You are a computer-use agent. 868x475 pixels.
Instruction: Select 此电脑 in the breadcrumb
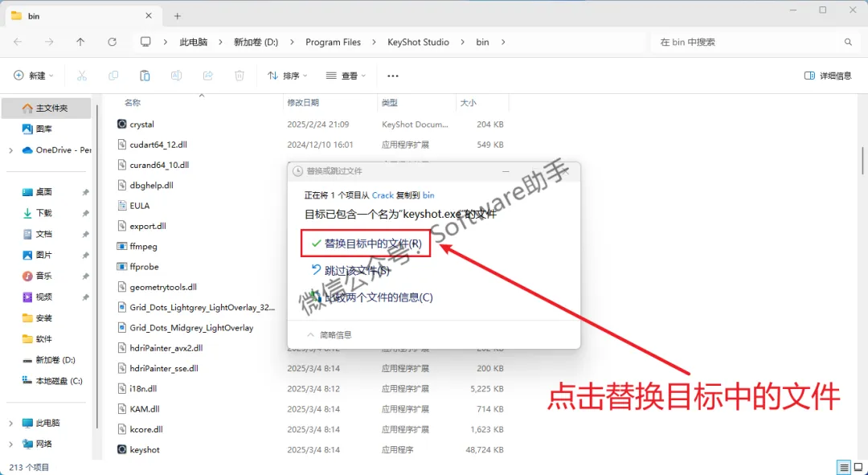click(193, 42)
